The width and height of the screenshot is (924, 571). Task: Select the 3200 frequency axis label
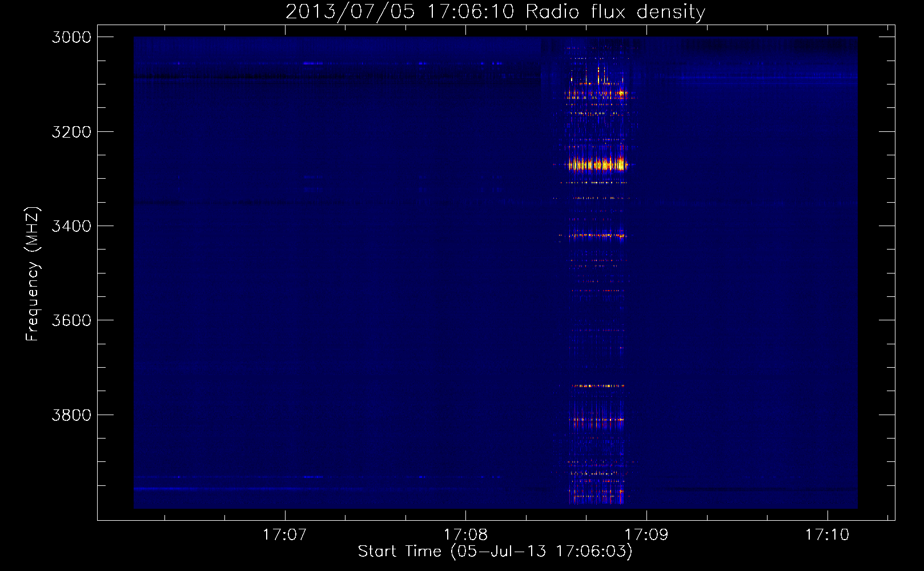[71, 132]
